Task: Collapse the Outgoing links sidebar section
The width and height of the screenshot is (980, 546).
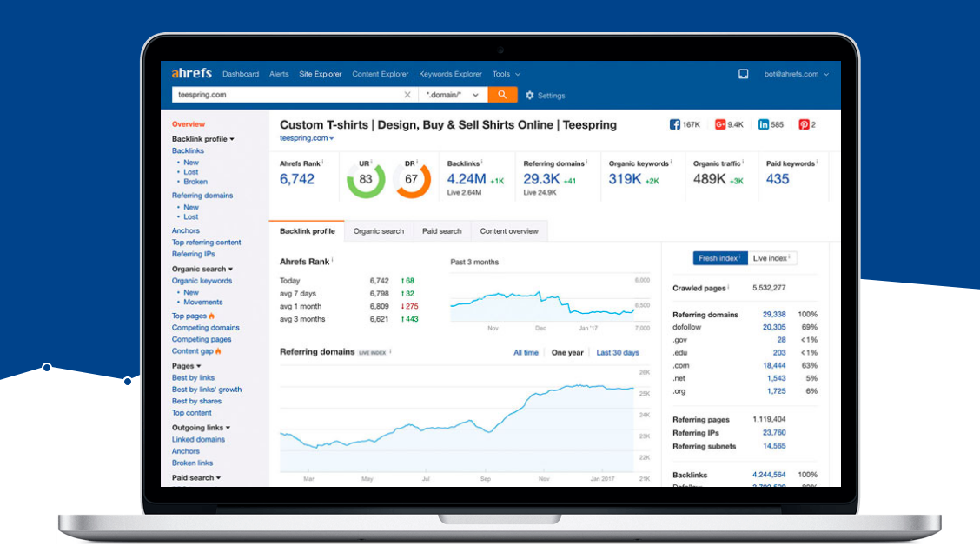Action: pyautogui.click(x=201, y=428)
